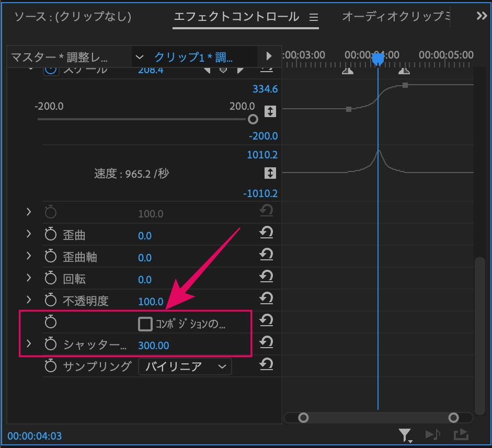Viewport: 492px width, 448px height.
Task: Reset the 歪曲軸 parameter
Action: 266,255
